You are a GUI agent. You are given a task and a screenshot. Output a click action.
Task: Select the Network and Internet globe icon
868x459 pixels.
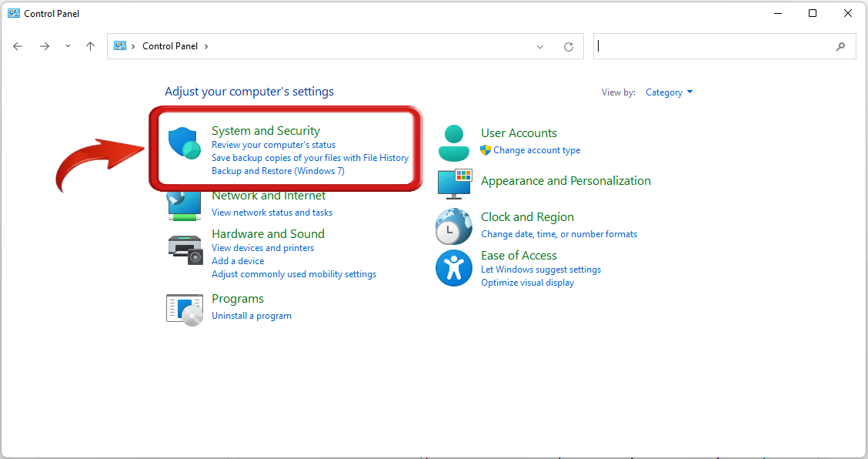[184, 206]
